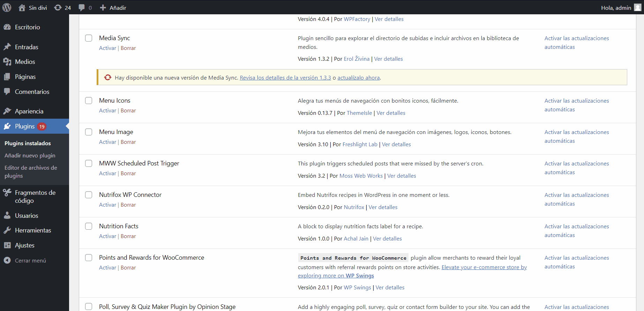Screen dimensions: 644x311
Task: Click the updates icon showing 24
Action: [58, 8]
